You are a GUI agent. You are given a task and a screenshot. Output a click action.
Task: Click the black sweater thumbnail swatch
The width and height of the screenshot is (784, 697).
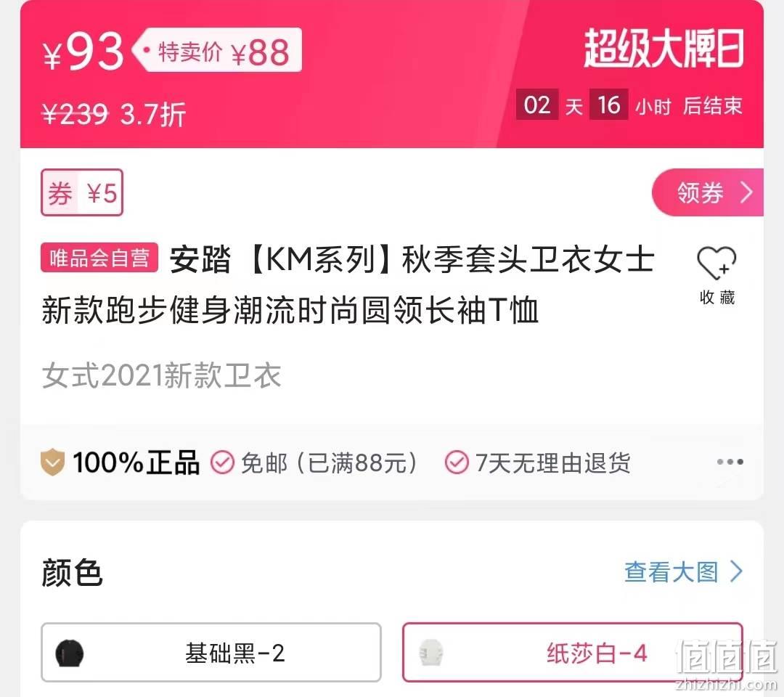point(70,653)
